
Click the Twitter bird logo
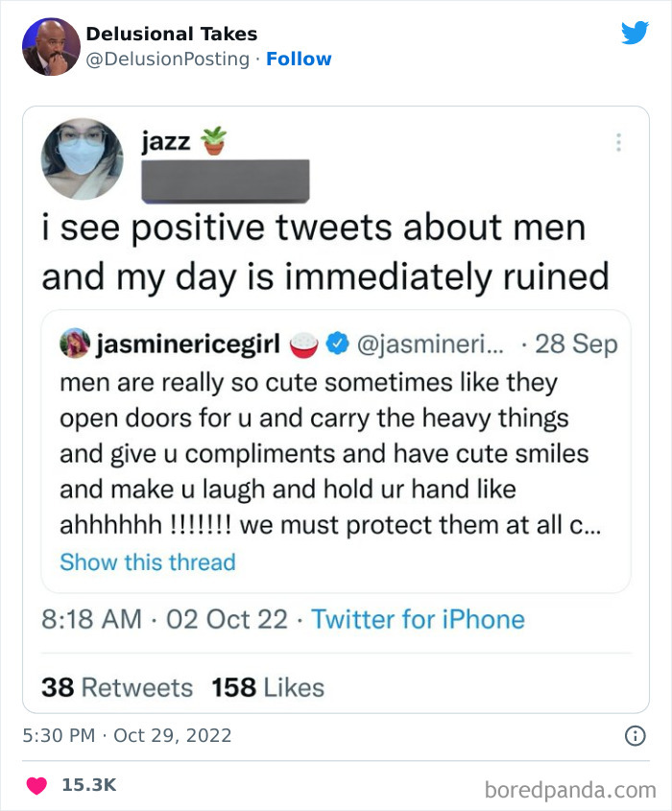point(636,32)
